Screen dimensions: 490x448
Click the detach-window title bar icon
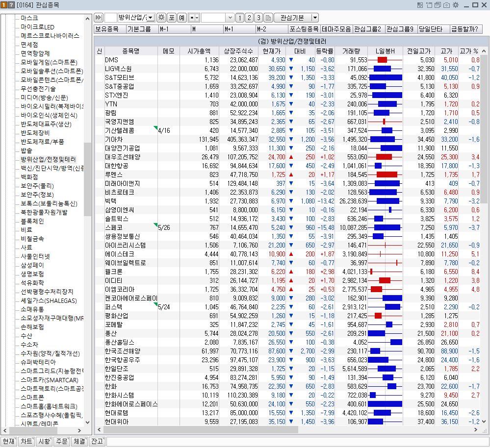pyautogui.click(x=429, y=5)
